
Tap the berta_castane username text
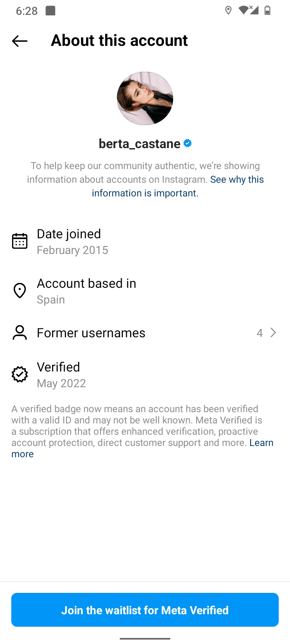(x=139, y=144)
